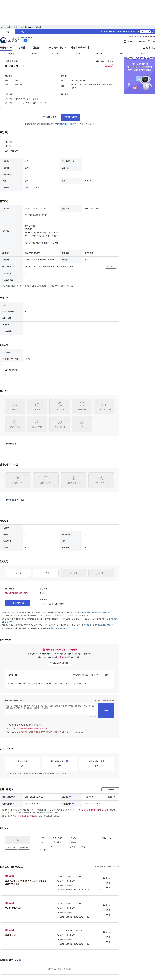
Task: Switch to the 전형방법 tab
Action: [x=99, y=54]
